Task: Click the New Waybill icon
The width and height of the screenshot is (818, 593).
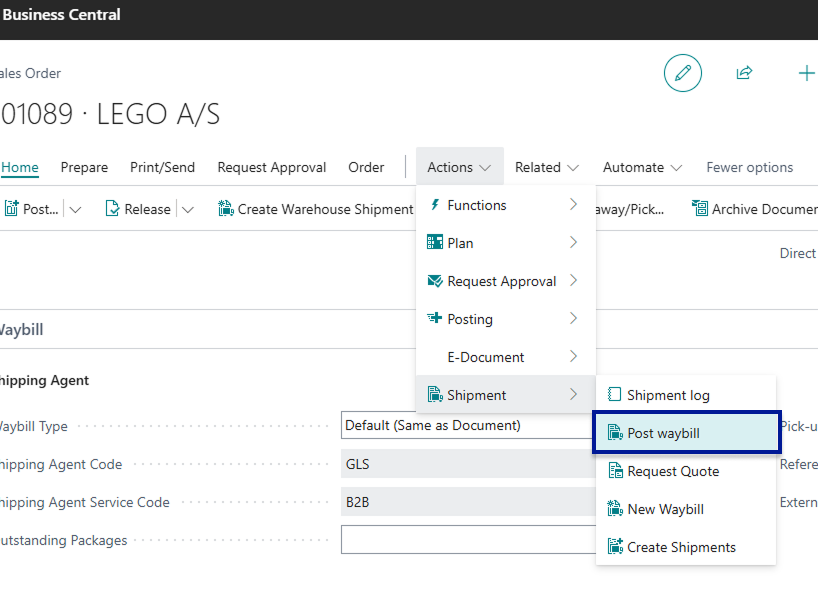Action: click(x=615, y=509)
